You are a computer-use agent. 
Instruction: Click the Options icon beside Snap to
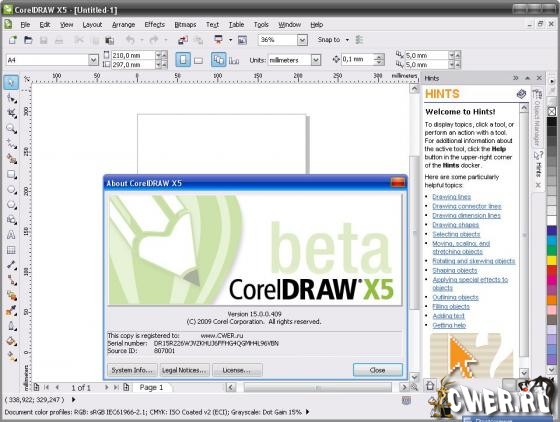359,40
